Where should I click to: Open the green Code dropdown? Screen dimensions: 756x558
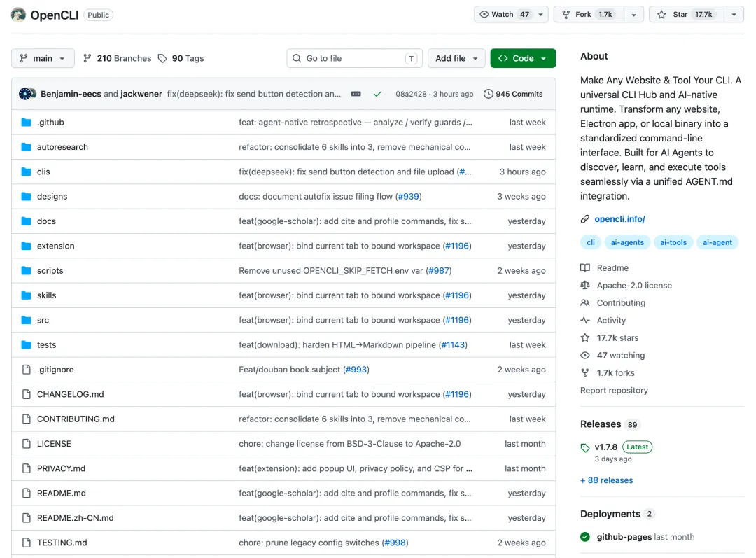[x=523, y=58]
